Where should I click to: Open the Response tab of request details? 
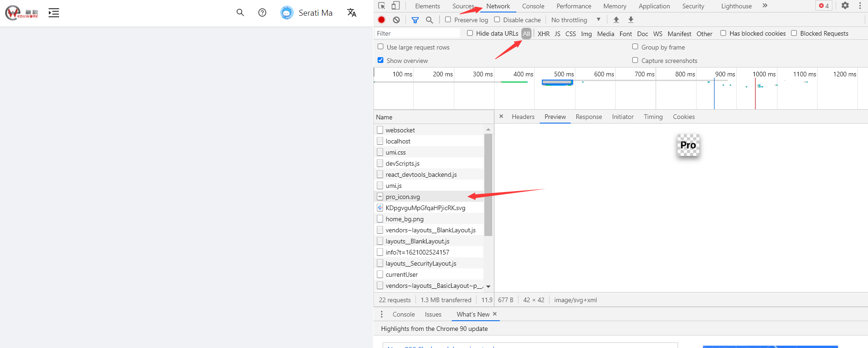(x=589, y=117)
